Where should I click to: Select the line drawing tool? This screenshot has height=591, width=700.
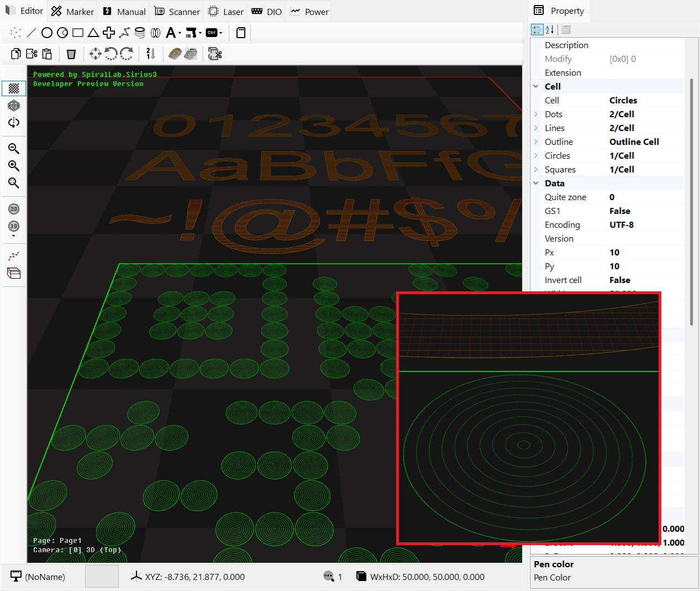[31, 33]
